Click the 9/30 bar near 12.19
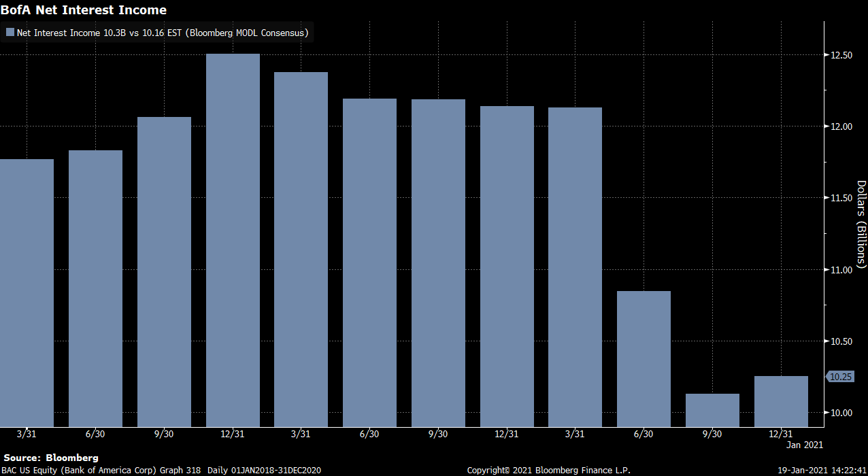 (x=438, y=263)
